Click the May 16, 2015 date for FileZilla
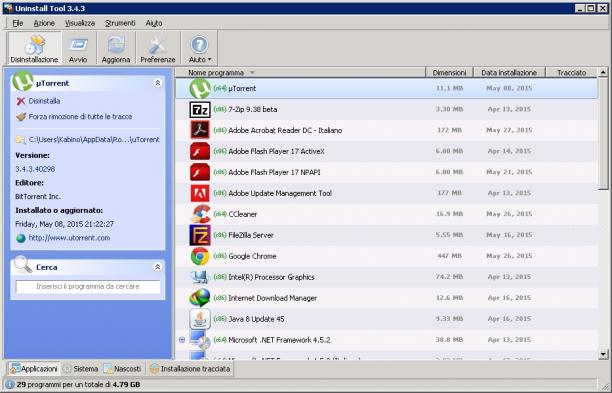Image resolution: width=612 pixels, height=393 pixels. point(509,235)
